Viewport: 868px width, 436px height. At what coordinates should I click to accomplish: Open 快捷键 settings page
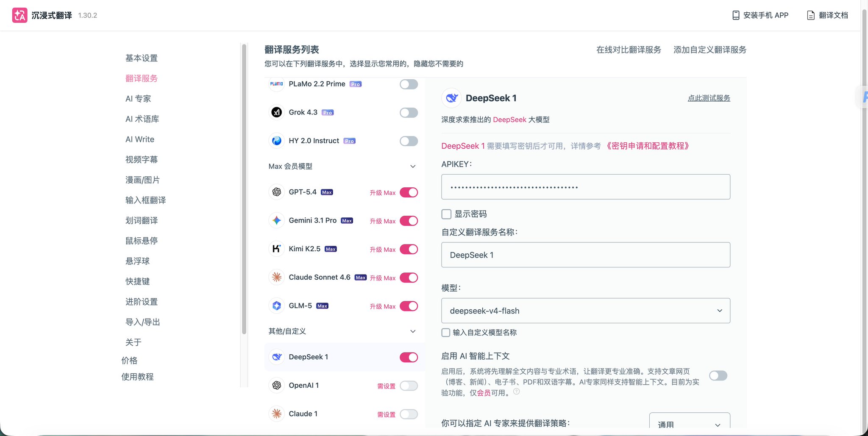138,281
